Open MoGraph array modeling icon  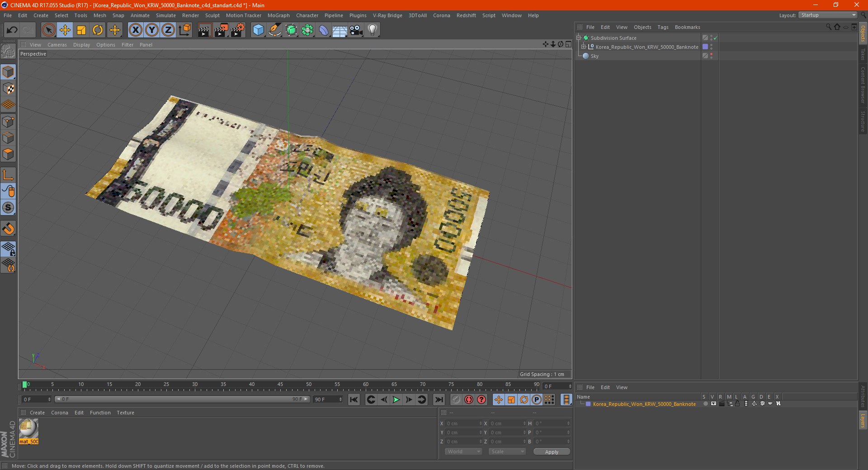(307, 30)
